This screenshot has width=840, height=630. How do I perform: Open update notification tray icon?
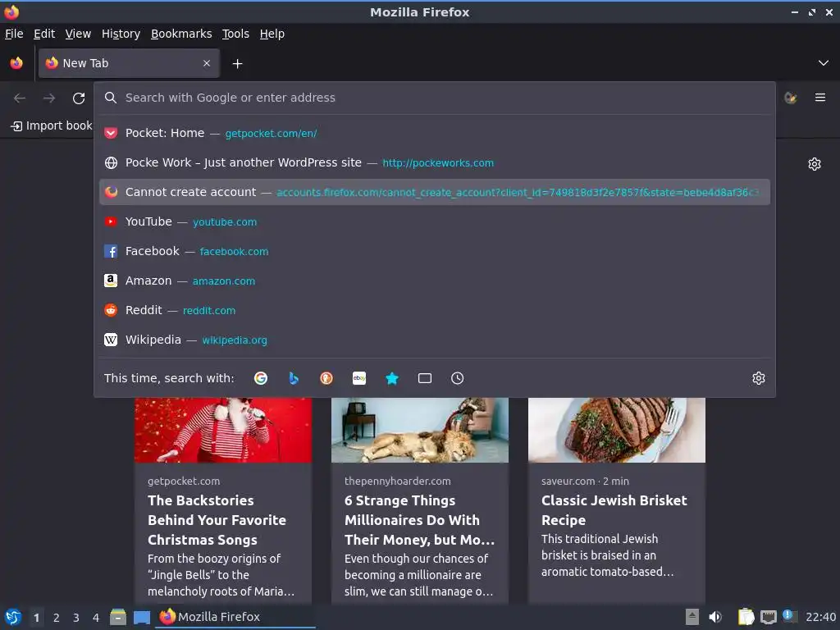[790, 616]
